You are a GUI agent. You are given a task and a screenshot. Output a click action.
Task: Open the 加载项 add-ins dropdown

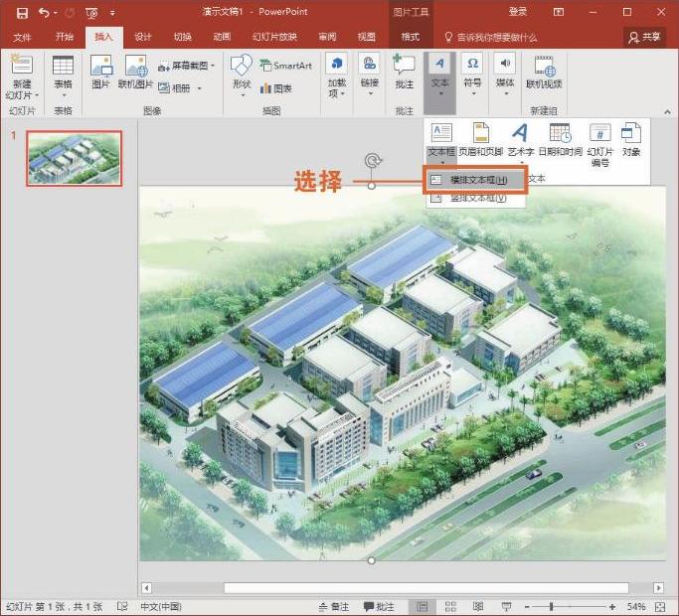336,76
